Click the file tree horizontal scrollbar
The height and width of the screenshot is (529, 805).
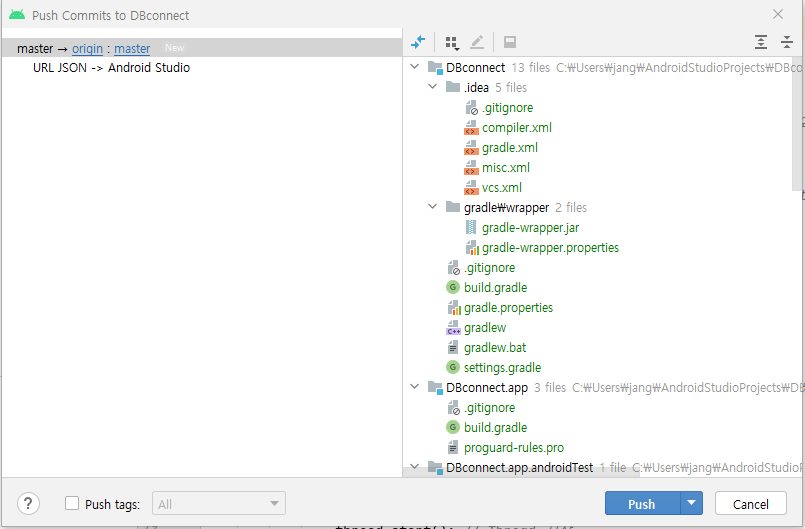coord(521,474)
